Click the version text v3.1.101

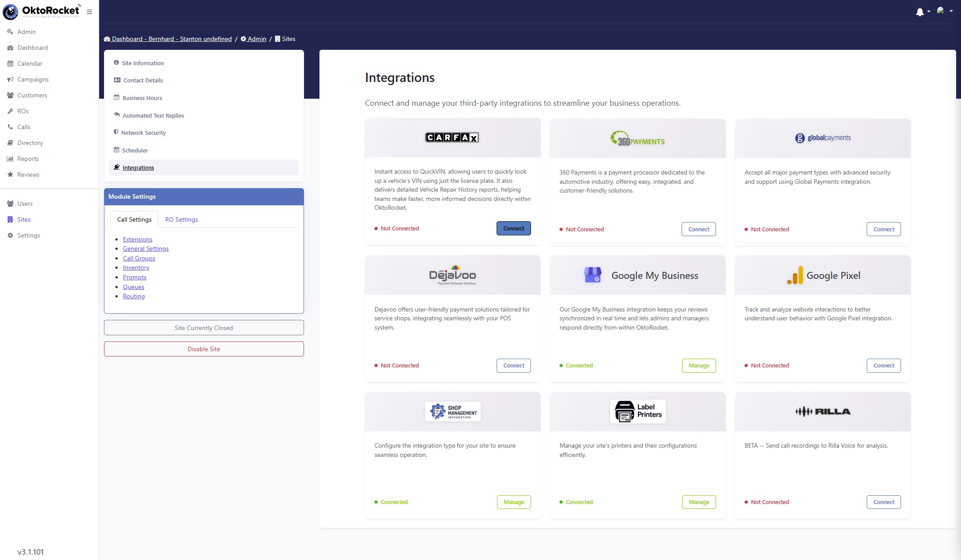[30, 552]
